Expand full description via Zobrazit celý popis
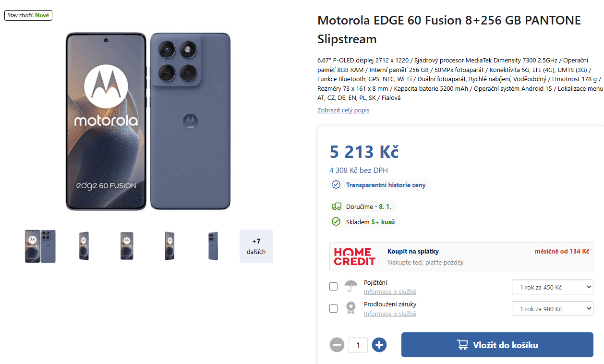604x364 pixels. [x=343, y=110]
